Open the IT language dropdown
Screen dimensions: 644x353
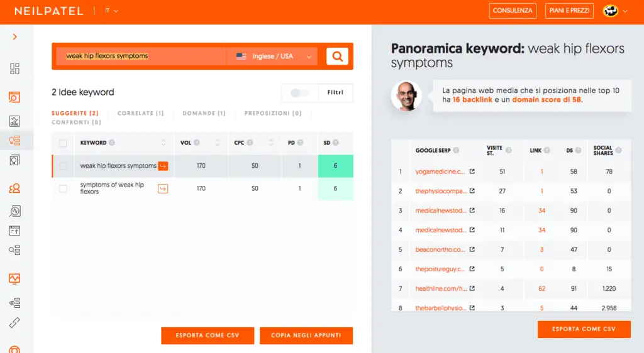click(x=111, y=11)
